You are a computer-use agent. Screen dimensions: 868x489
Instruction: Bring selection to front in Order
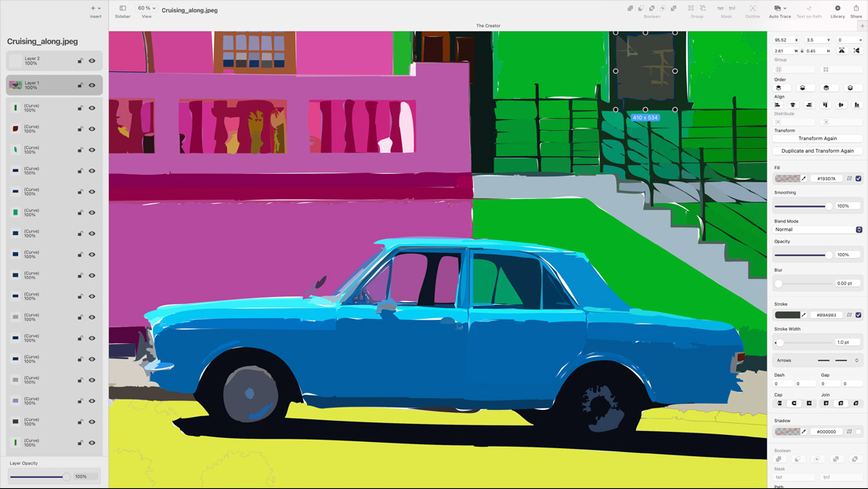tap(779, 88)
